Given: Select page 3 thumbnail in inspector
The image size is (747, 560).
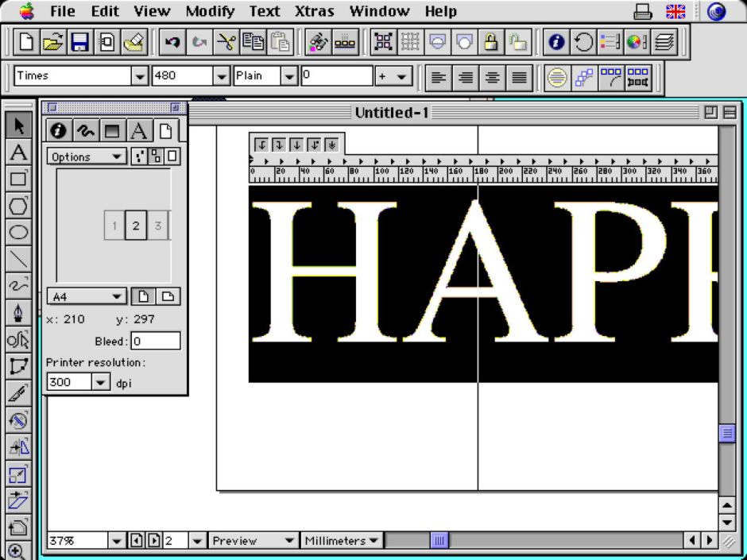Looking at the screenshot, I should coord(157,226).
